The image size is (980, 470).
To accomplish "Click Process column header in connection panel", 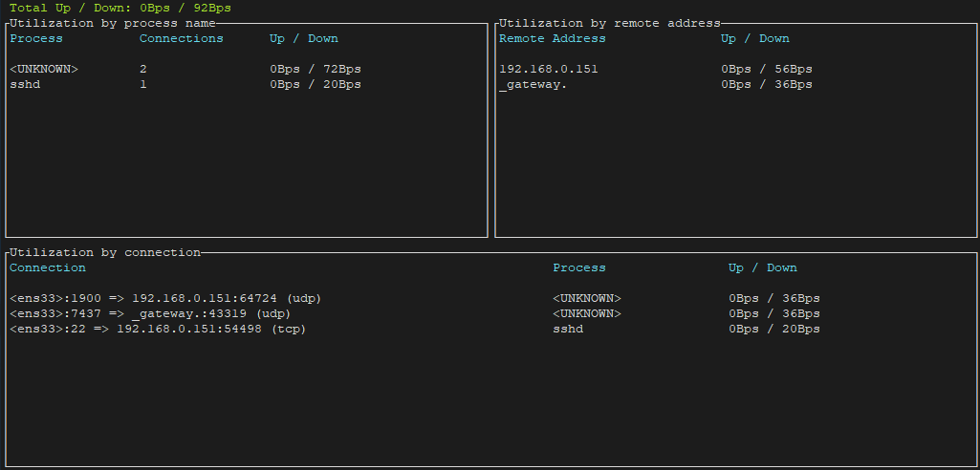I will click(x=578, y=267).
